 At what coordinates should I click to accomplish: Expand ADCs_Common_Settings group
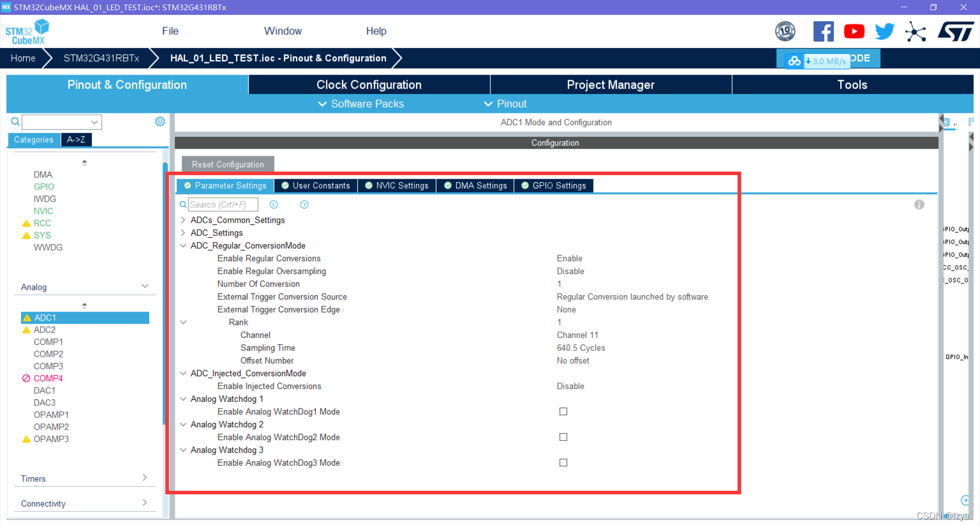183,220
